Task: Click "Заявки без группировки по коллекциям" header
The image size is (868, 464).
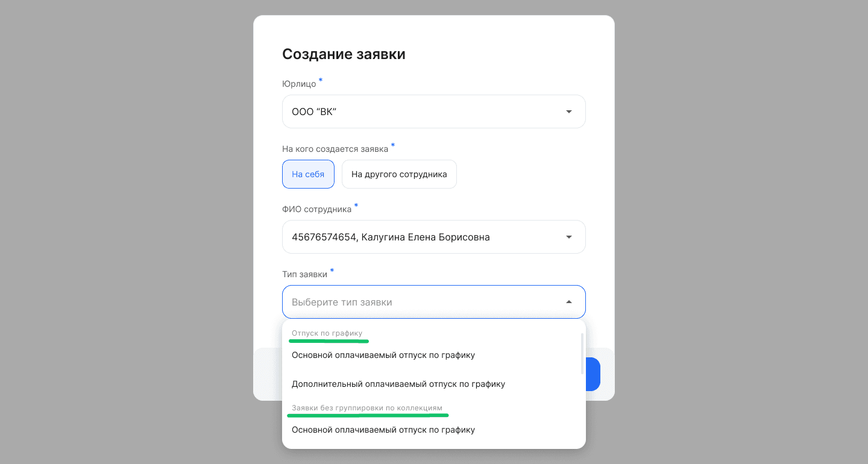Action: [x=367, y=408]
